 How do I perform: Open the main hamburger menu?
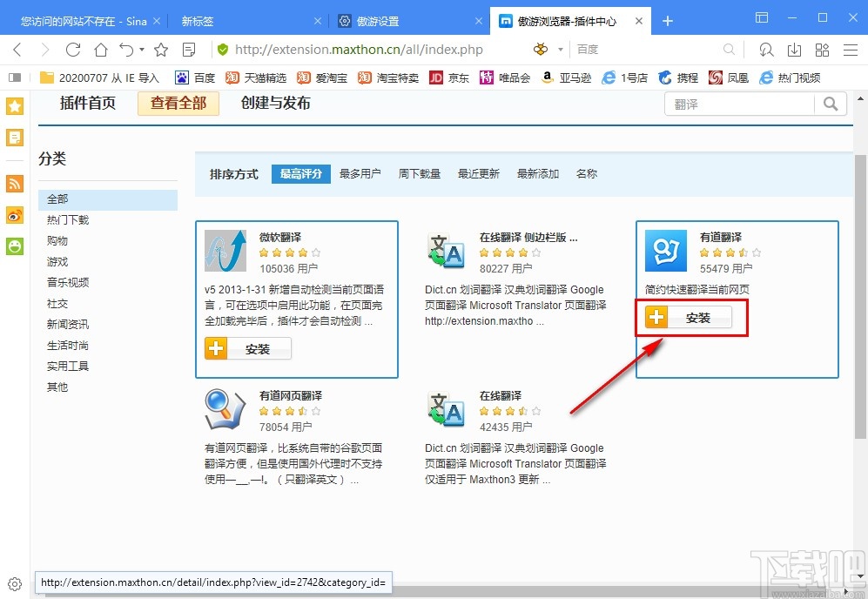(851, 50)
